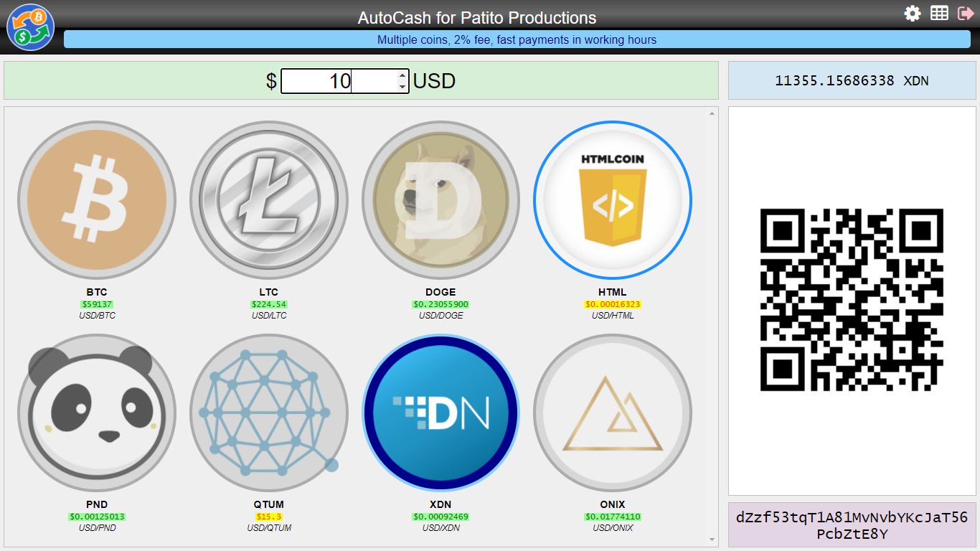Image resolution: width=980 pixels, height=551 pixels.
Task: Click the XDN wallet address text
Action: click(x=852, y=525)
